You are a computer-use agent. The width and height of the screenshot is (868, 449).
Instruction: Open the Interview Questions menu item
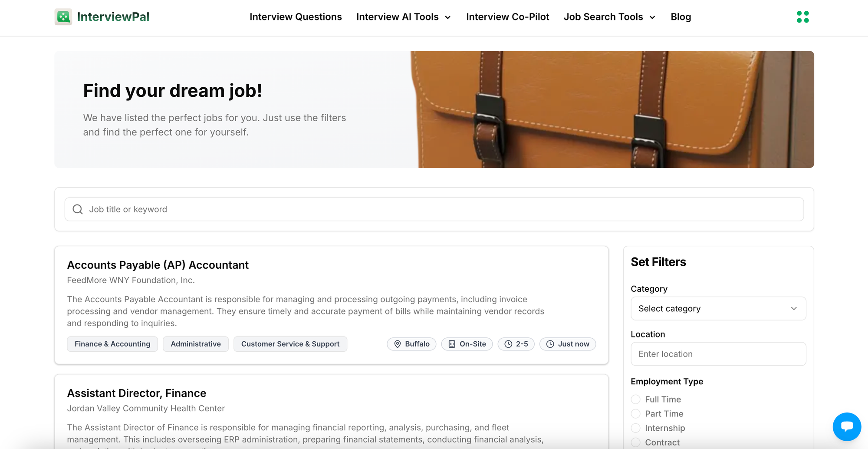[296, 17]
